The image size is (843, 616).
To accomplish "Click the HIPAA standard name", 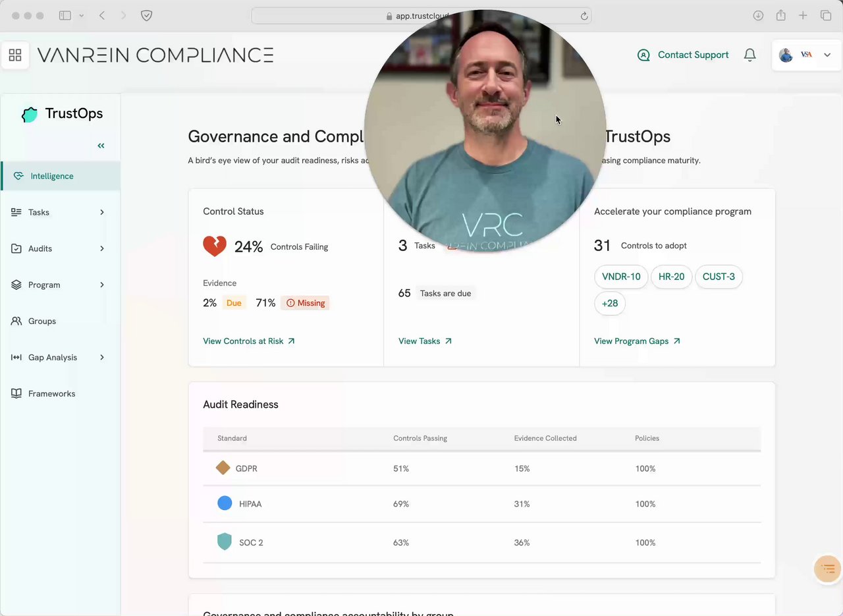I will click(250, 504).
